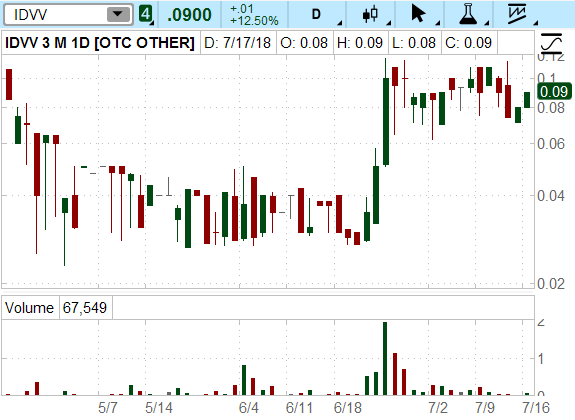This screenshot has height=420, width=575.
Task: Open the IDVV symbol dropdown arrow
Action: pyautogui.click(x=118, y=15)
